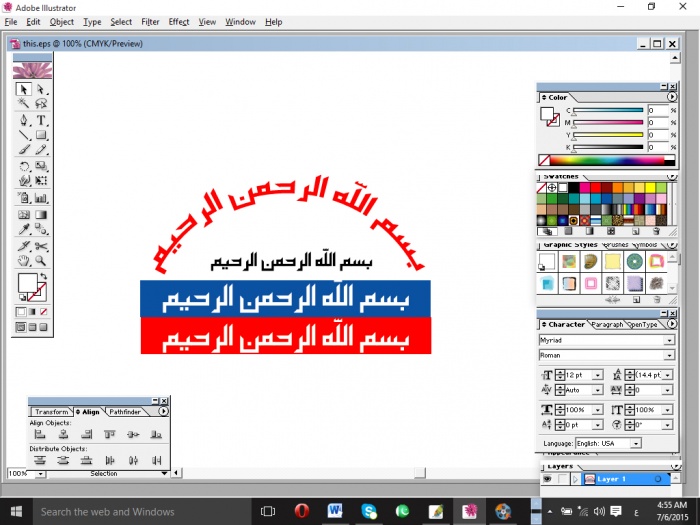Image resolution: width=700 pixels, height=525 pixels.
Task: Open the Effect menu
Action: (179, 22)
